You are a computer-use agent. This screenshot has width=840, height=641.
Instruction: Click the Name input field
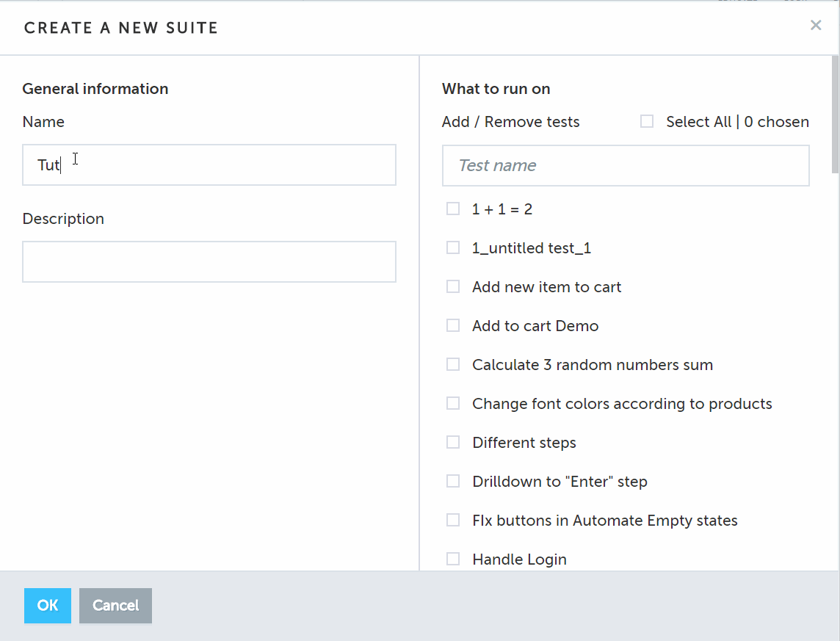[209, 164]
